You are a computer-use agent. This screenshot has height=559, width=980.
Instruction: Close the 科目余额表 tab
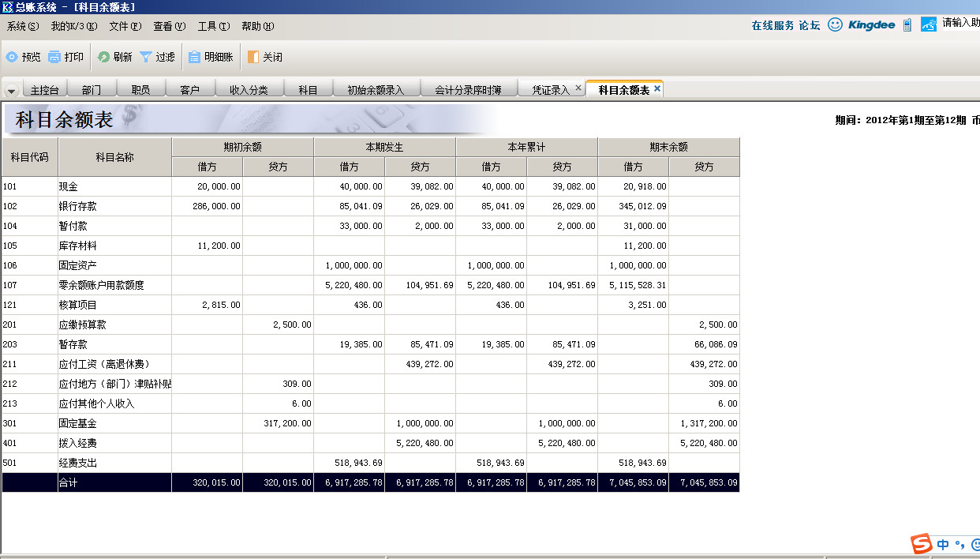tap(656, 89)
